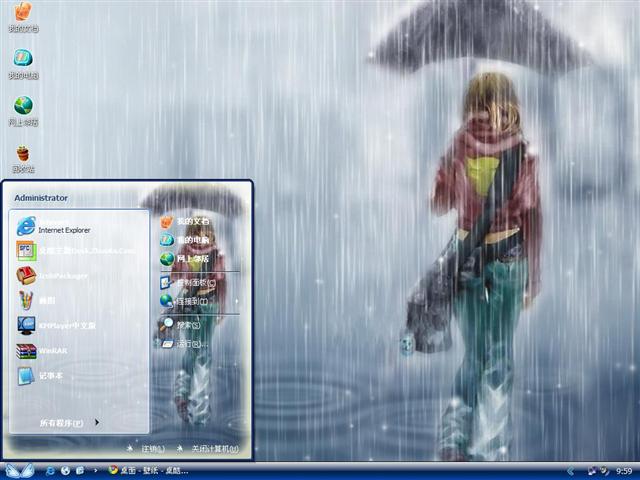Expand All Programs 所有程序(P)
This screenshot has width=640, height=480.
[69, 422]
